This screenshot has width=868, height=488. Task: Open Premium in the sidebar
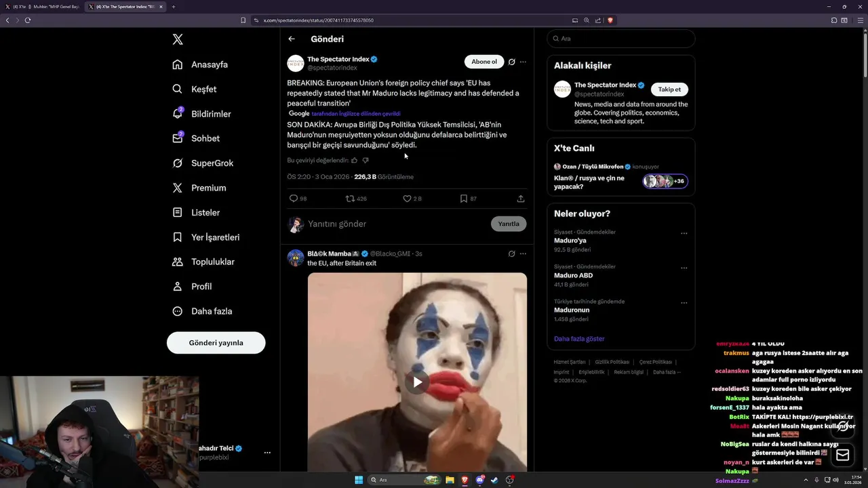tap(199, 188)
